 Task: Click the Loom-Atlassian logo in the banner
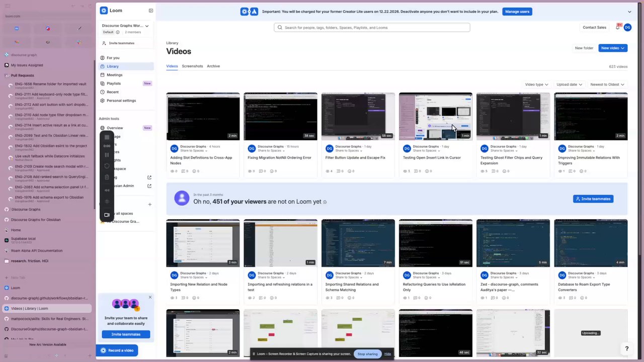(x=249, y=12)
